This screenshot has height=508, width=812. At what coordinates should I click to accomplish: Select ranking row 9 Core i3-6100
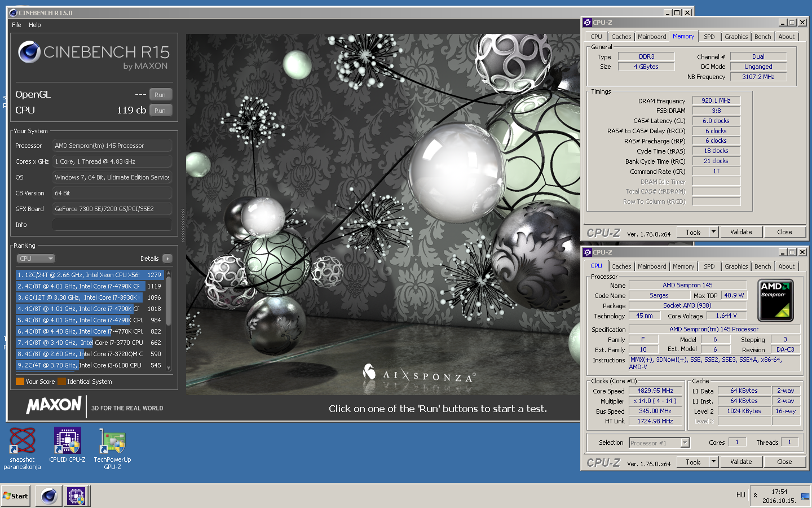coord(90,365)
